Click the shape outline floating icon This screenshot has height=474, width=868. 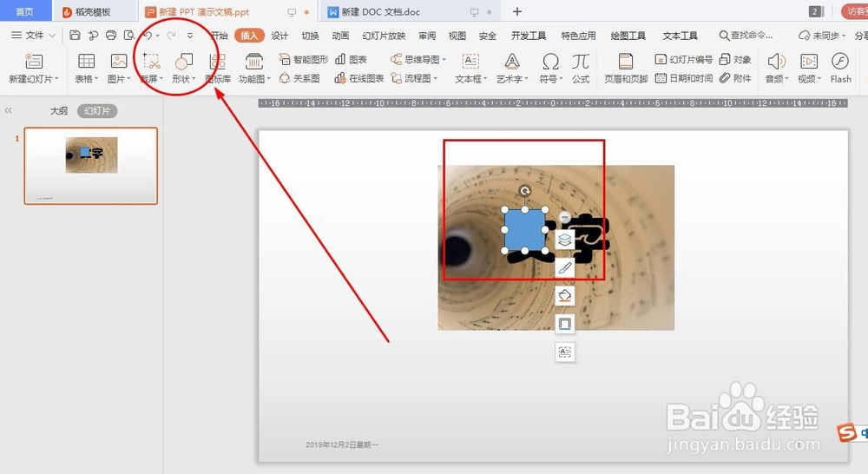coord(565,324)
